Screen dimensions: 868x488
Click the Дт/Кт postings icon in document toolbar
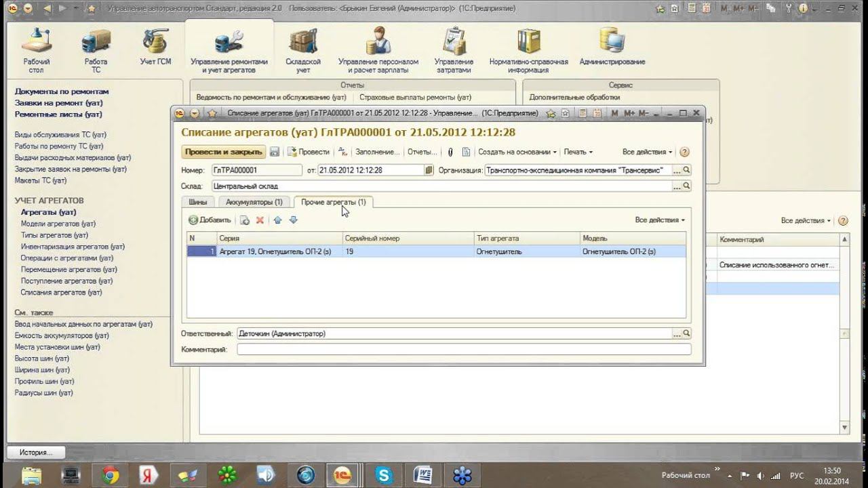pos(342,152)
